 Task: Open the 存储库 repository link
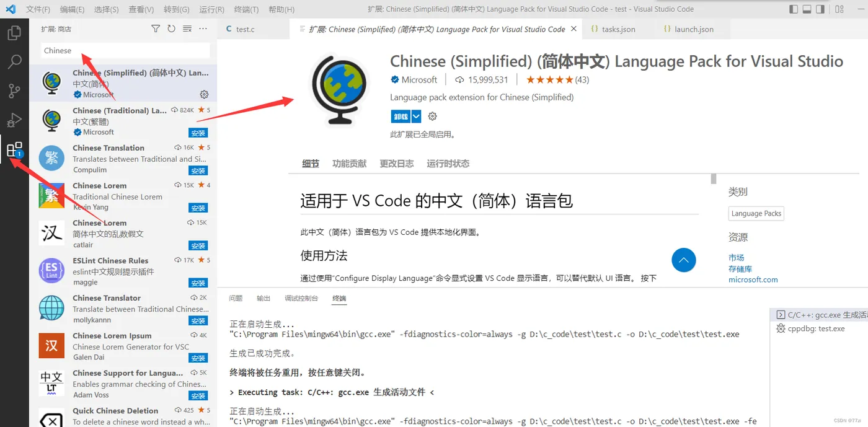pyautogui.click(x=740, y=268)
